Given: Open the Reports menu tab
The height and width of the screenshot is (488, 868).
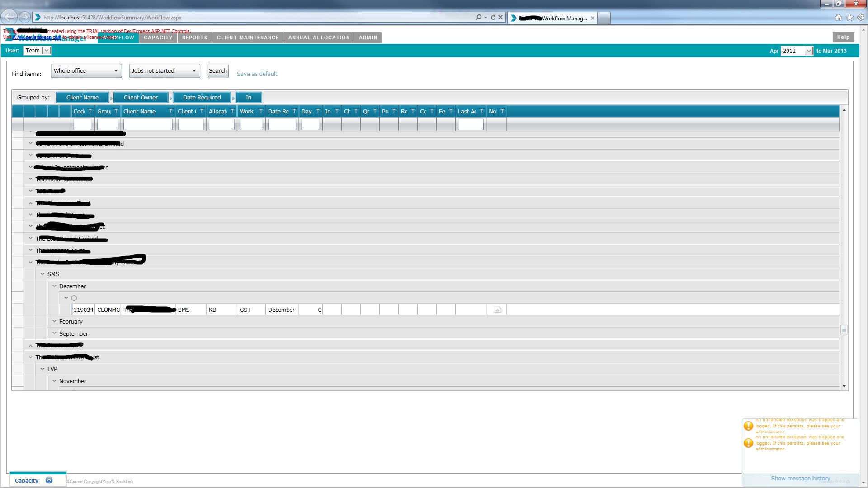Looking at the screenshot, I should click(194, 38).
